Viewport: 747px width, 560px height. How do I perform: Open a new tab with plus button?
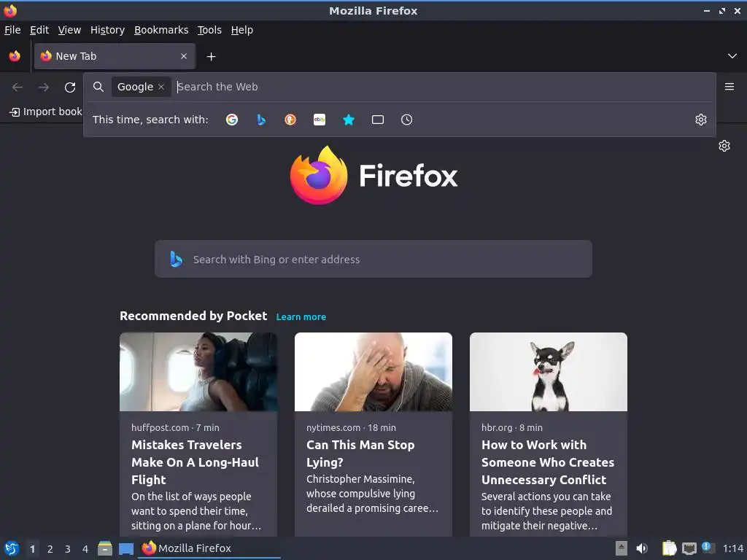point(211,57)
